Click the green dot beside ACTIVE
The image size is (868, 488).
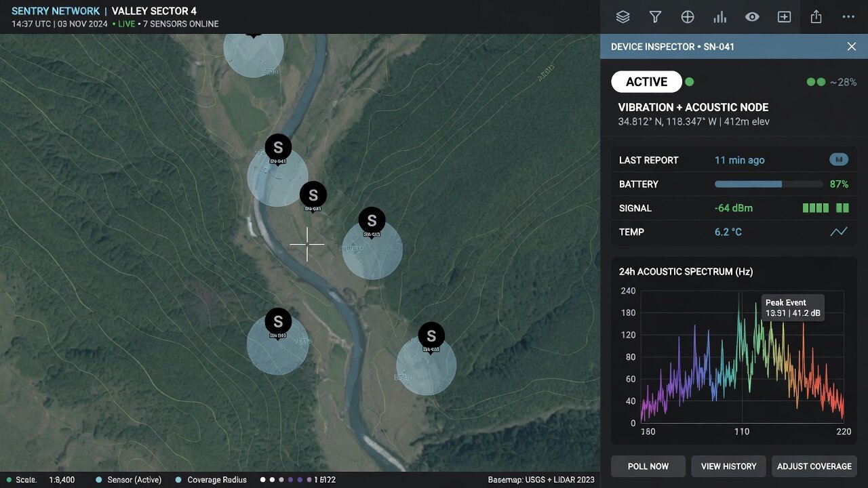click(x=690, y=82)
